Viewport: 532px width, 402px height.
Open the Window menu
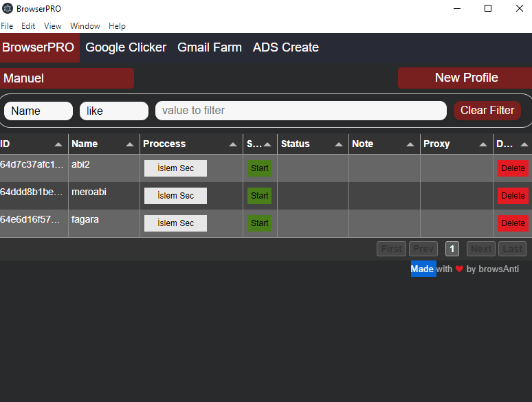tap(85, 26)
